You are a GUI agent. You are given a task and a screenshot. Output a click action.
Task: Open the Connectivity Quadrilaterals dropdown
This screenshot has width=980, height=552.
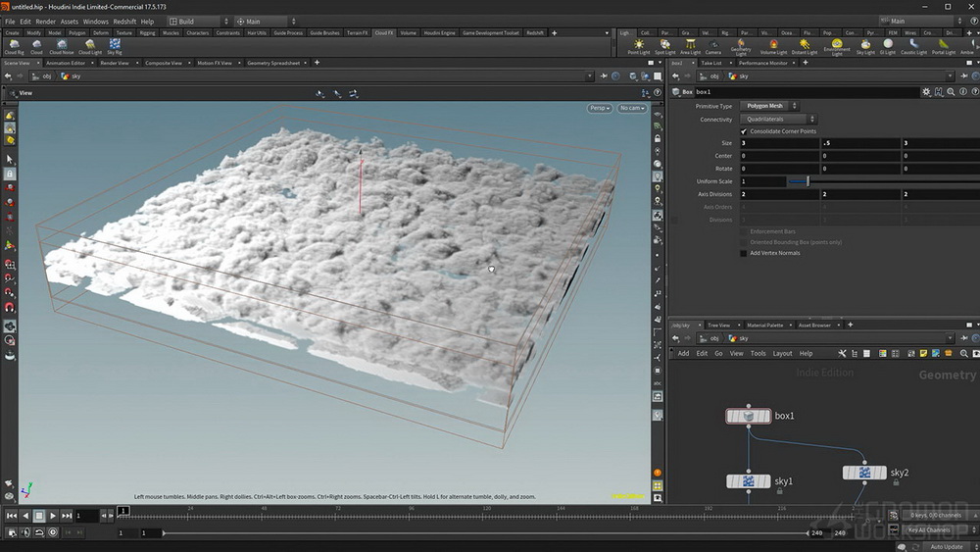coord(777,119)
